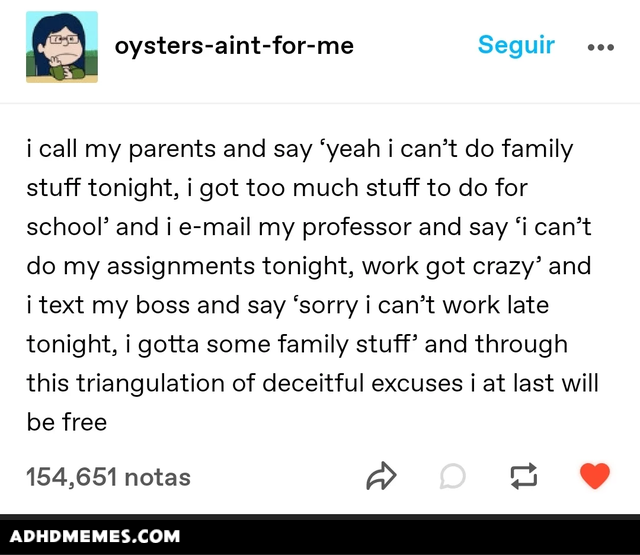Viewport: 640px width, 555px height.
Task: Click the word 'assignments' in the post
Action: 191,266
